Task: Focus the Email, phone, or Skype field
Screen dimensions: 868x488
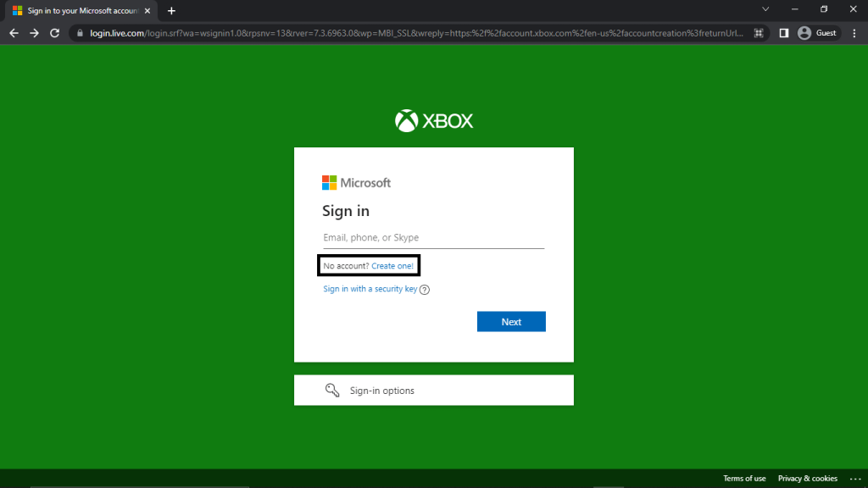Action: pos(433,238)
